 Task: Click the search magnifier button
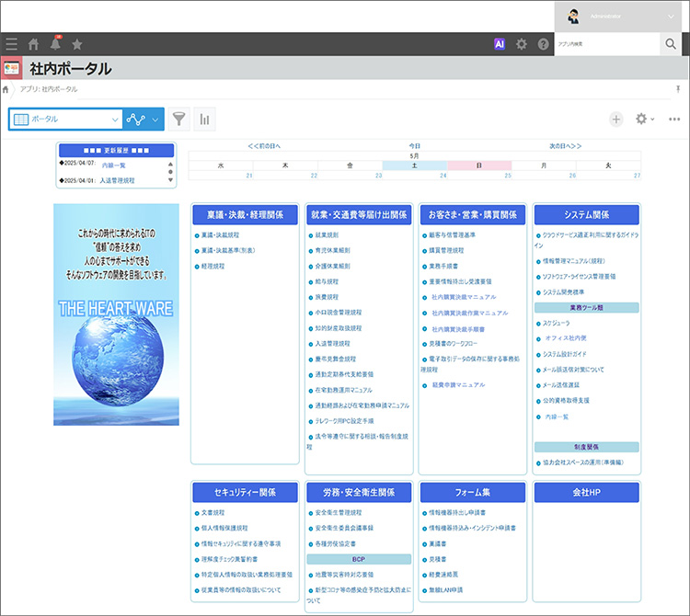670,44
